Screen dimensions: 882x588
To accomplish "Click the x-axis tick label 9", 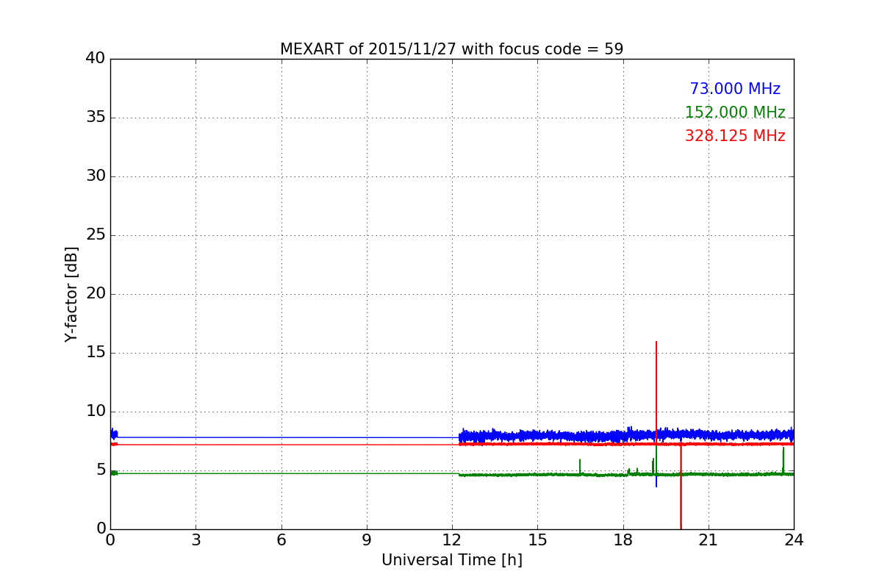I will click(367, 540).
